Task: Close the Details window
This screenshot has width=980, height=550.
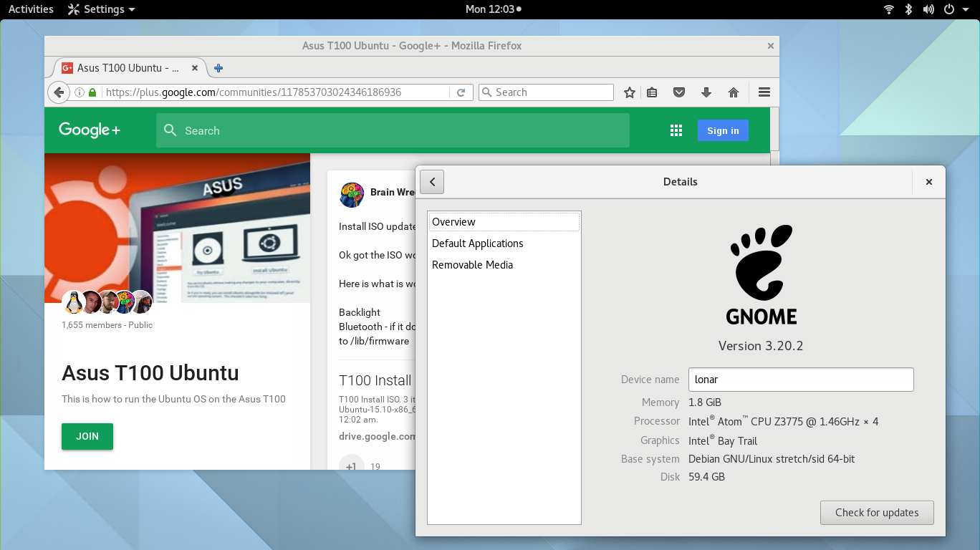Action: [929, 182]
